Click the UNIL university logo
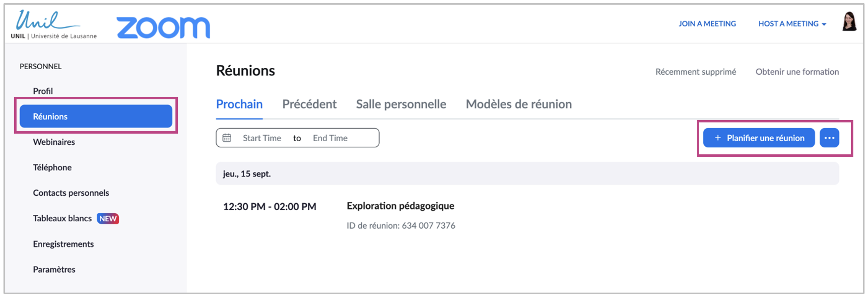This screenshot has height=298, width=868. coord(53,25)
